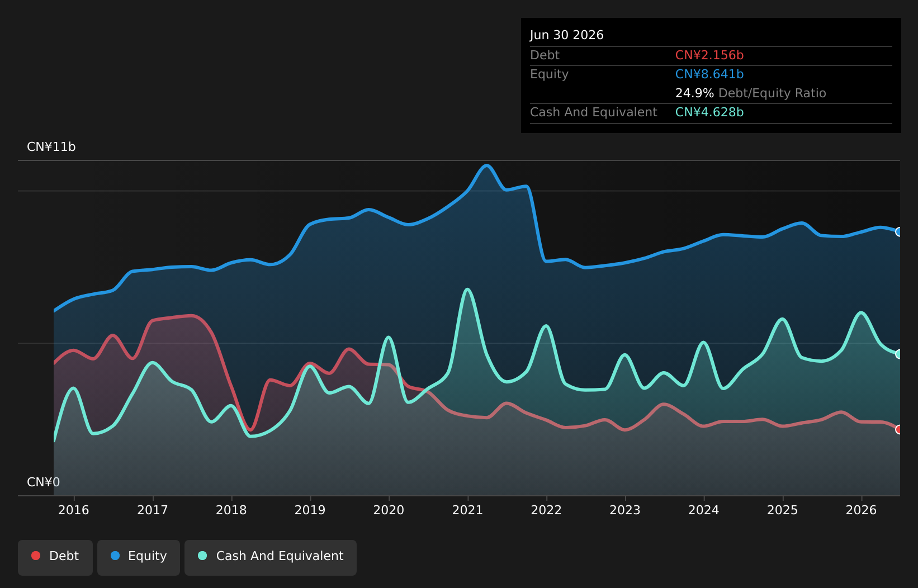Select the Debt endpoint marker on chart

tap(899, 429)
